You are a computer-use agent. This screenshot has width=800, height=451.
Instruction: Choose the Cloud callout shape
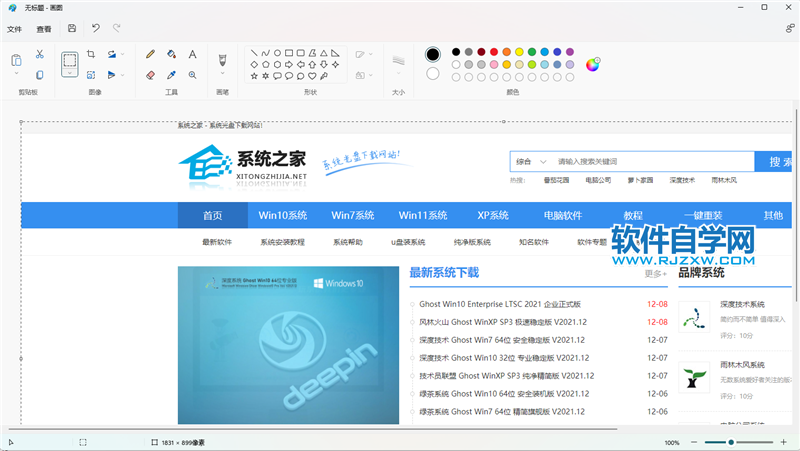coord(301,76)
